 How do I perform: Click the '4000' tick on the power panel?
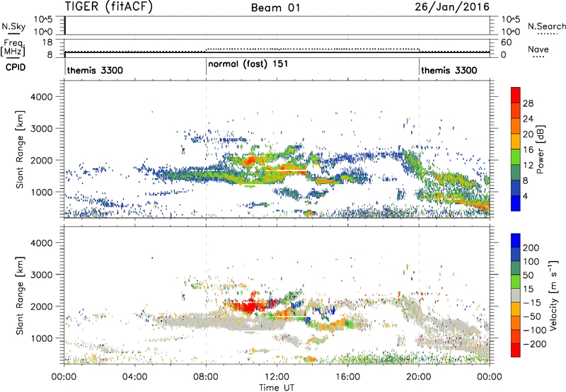click(42, 97)
